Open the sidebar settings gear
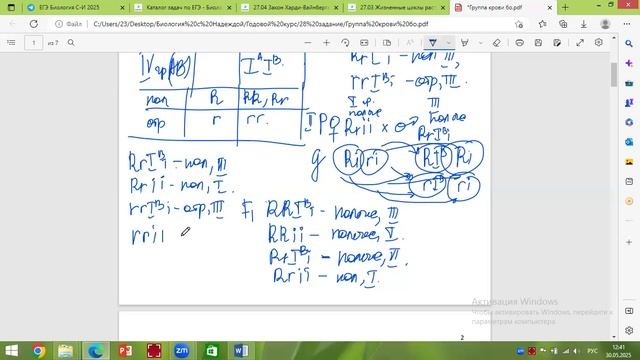This screenshot has width=640, height=360. pyautogui.click(x=629, y=330)
